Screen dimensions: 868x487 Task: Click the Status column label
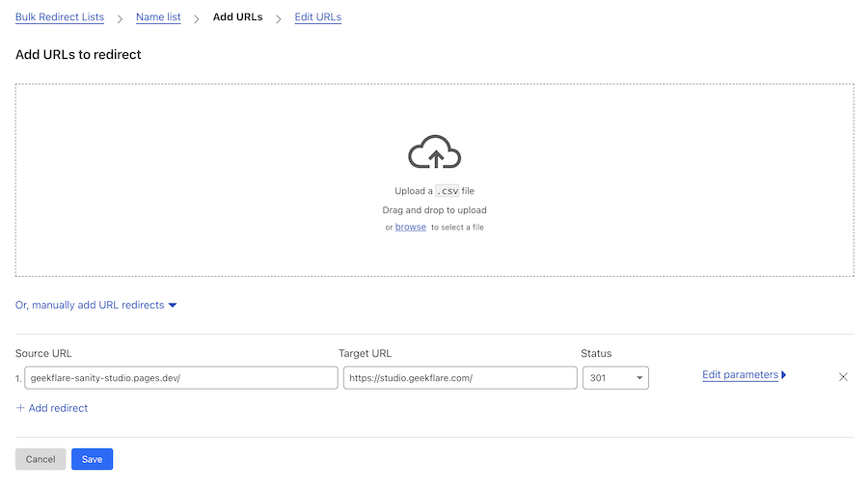[x=596, y=353]
